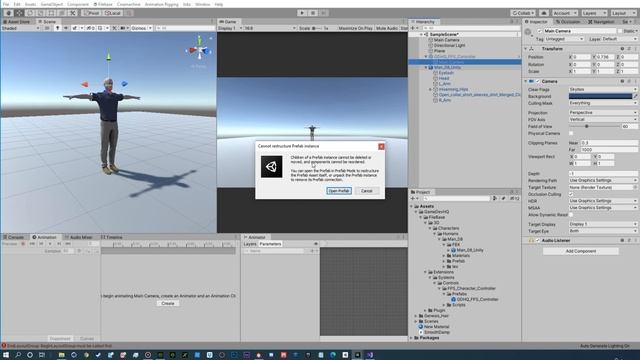Switch to the Occlusion tab
640x360 pixels.
[567, 22]
